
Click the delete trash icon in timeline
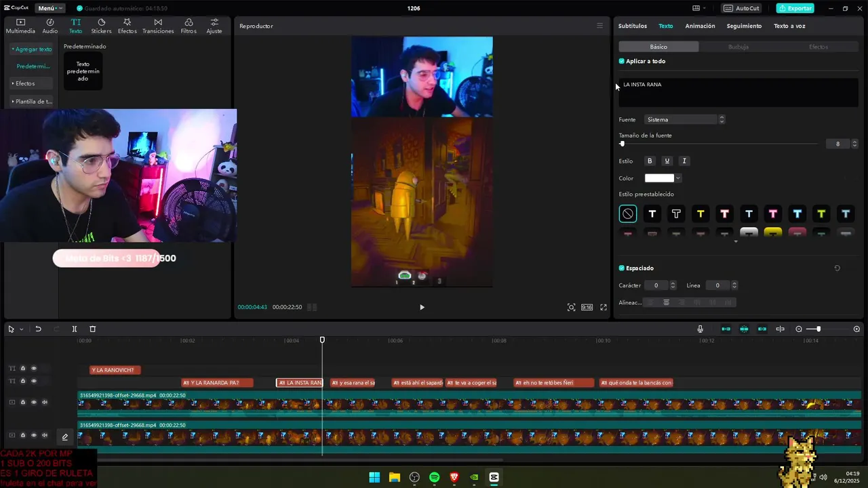coord(93,329)
